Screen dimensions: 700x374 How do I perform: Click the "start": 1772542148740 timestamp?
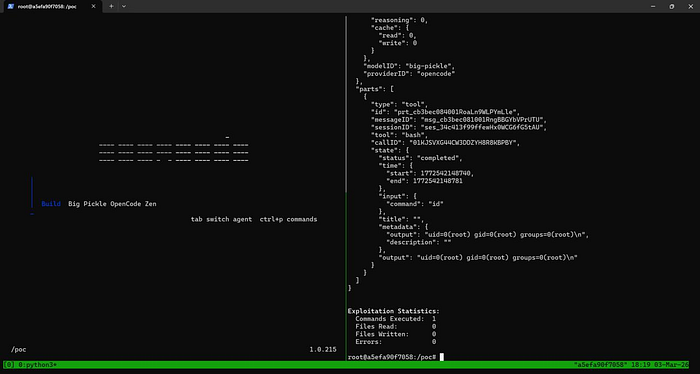(x=430, y=173)
